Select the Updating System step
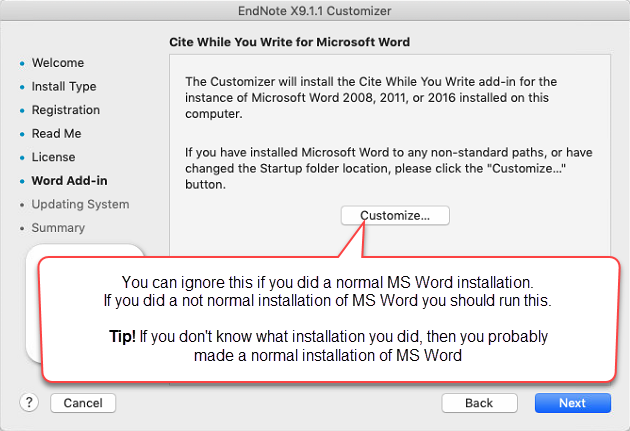The height and width of the screenshot is (431, 630). click(x=80, y=204)
